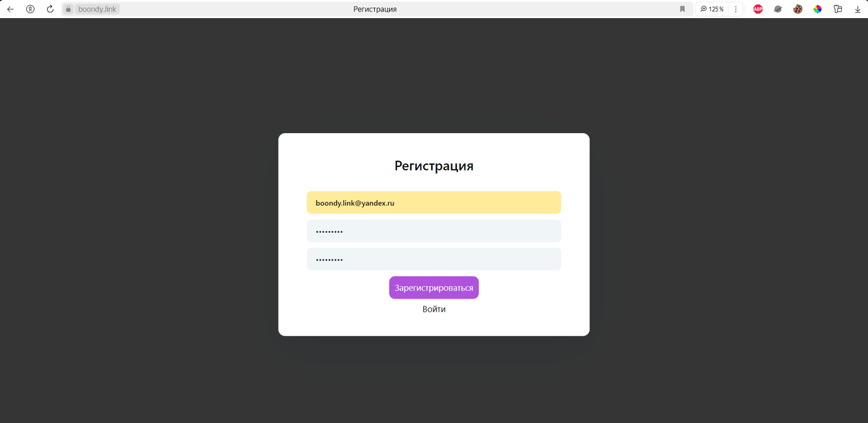The image size is (868, 423).
Task: Open the rainbow color wheel extension
Action: pyautogui.click(x=817, y=9)
